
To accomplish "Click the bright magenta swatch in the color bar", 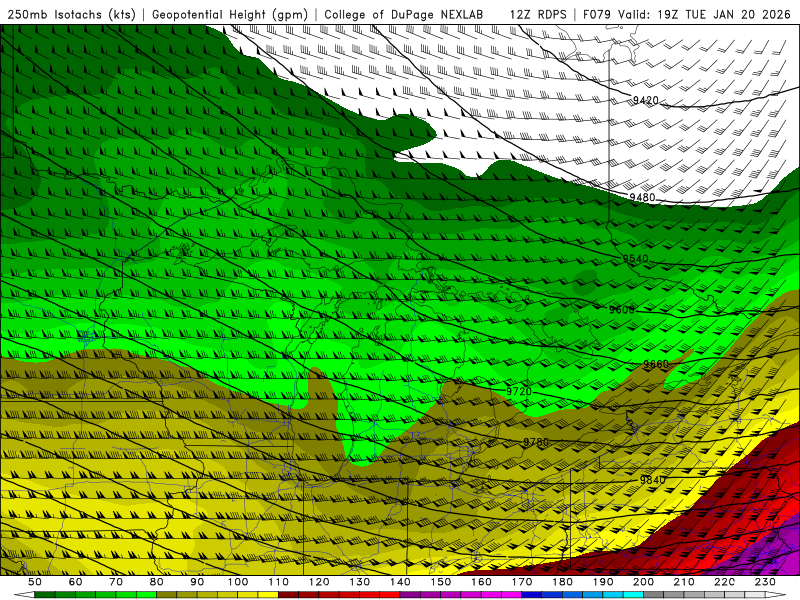I will pos(511,594).
